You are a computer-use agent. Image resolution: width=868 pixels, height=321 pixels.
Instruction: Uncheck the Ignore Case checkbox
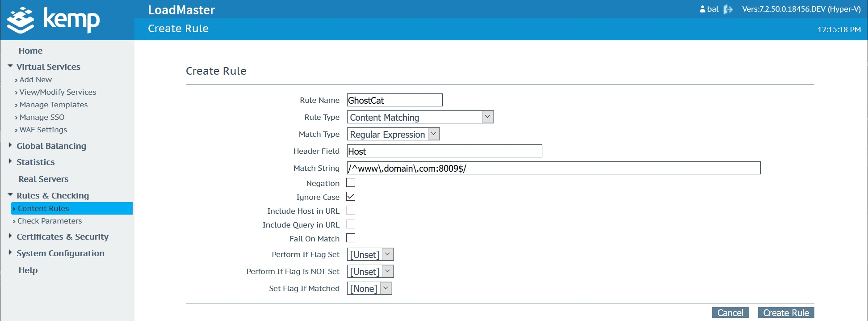pyautogui.click(x=351, y=197)
